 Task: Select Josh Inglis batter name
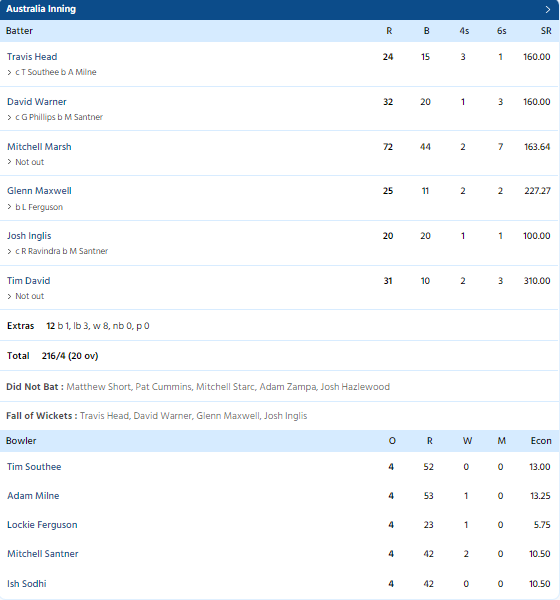29,236
